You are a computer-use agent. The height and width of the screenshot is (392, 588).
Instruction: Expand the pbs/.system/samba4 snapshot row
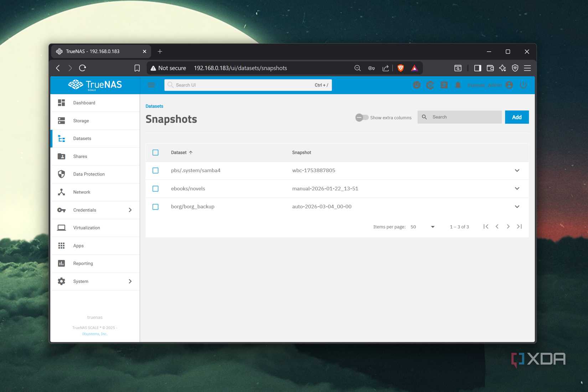point(517,170)
